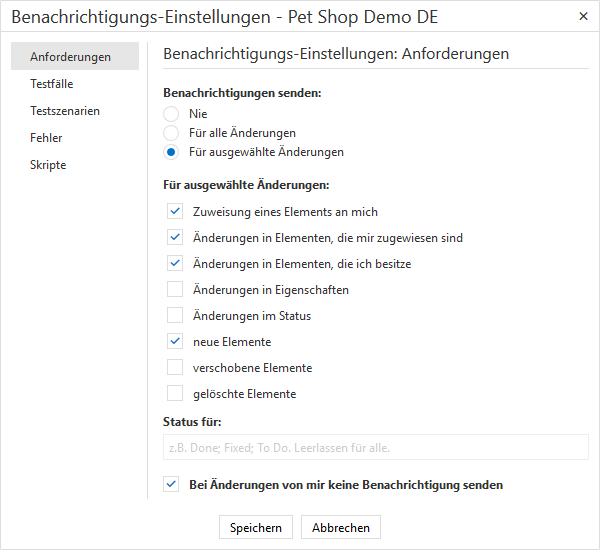Uncheck Zuweisung eines Elements an mich
Screen dimensions: 600x550
175,212
